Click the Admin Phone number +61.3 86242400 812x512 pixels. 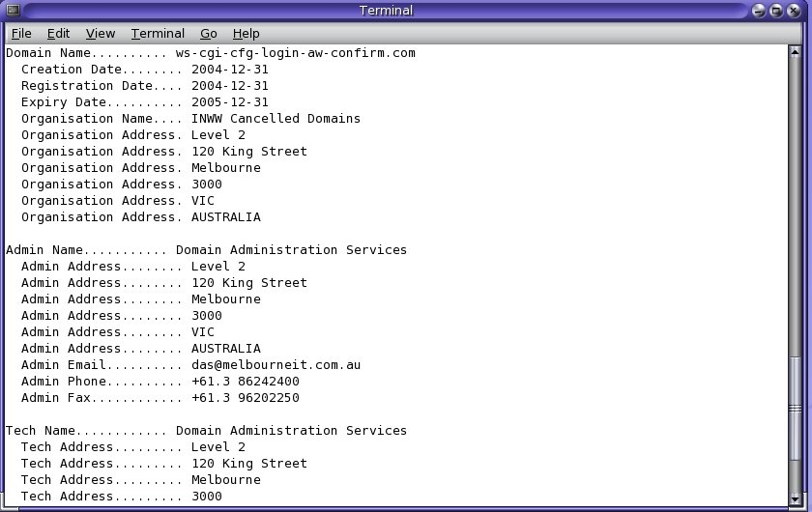(245, 382)
